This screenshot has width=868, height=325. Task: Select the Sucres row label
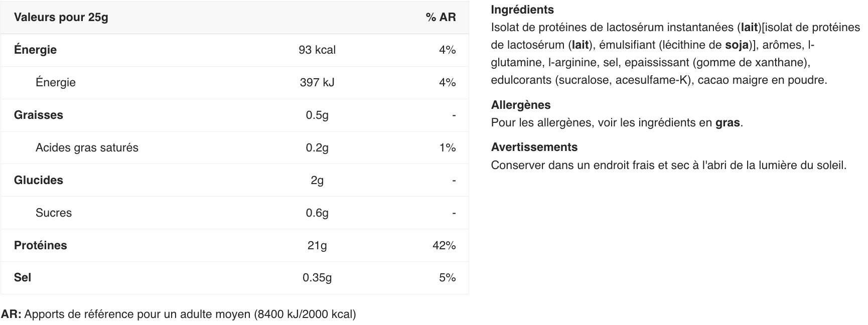pos(54,213)
